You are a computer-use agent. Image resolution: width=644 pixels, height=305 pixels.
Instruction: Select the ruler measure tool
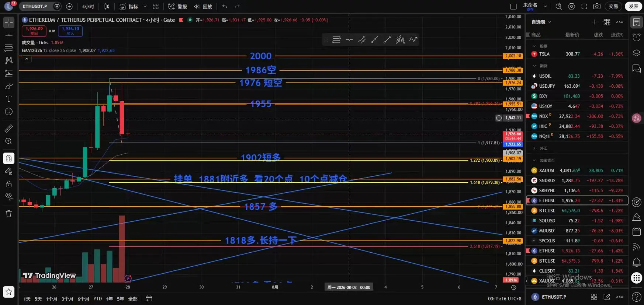[x=9, y=128]
